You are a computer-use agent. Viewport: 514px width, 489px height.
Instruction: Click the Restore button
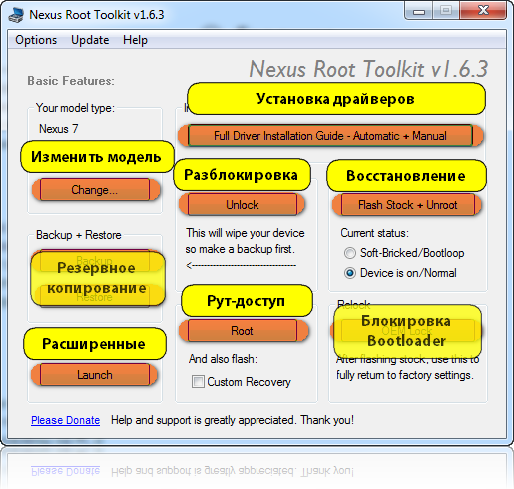click(95, 296)
